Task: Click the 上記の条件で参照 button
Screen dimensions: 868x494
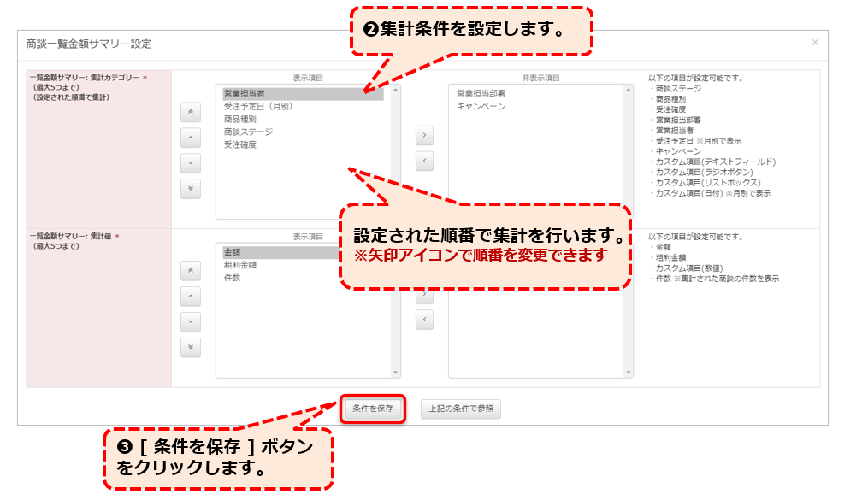Action: click(x=460, y=409)
